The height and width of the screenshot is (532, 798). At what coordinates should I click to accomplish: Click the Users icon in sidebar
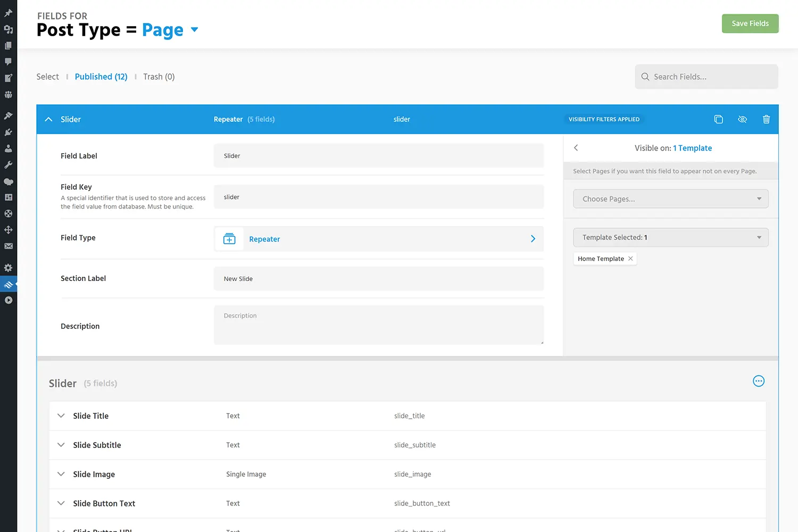tap(9, 148)
